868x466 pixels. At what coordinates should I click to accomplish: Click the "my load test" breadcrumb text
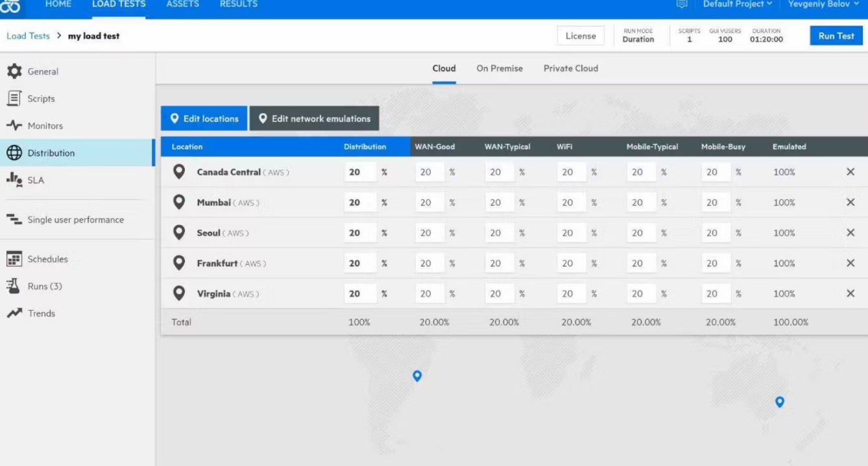tap(94, 36)
